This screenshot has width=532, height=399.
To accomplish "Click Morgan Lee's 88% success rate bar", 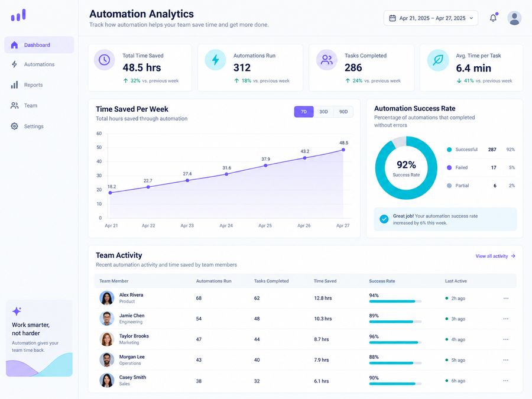I will pyautogui.click(x=395, y=363).
